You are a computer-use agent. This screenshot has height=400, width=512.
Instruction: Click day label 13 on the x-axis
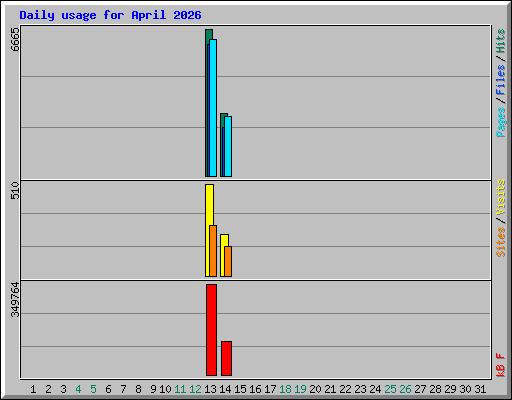click(210, 389)
